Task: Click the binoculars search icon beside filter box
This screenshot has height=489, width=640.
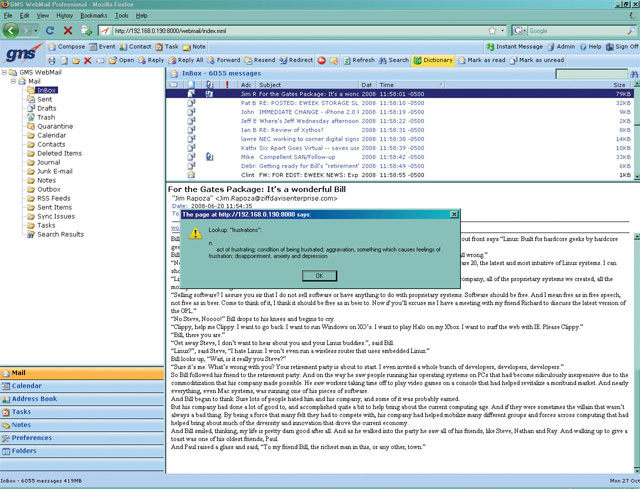Action: 634,74
